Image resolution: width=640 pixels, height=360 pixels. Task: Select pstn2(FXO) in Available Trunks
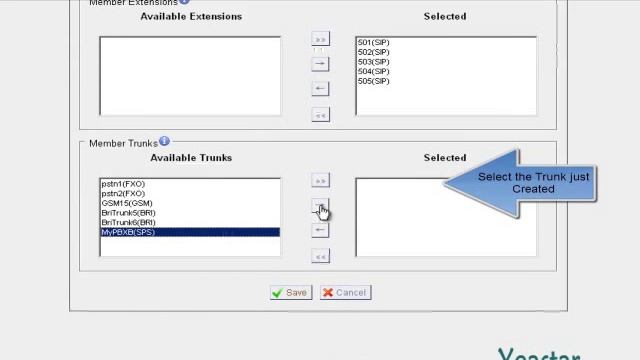point(190,193)
